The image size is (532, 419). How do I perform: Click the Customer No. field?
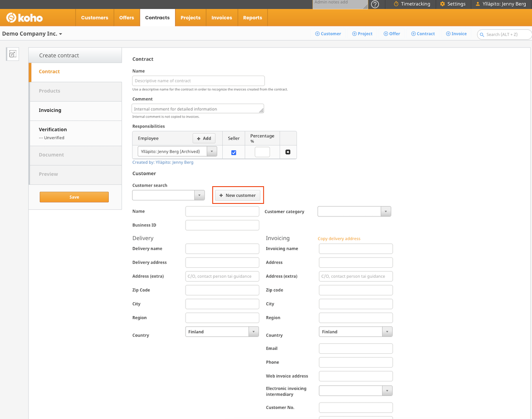click(356, 407)
